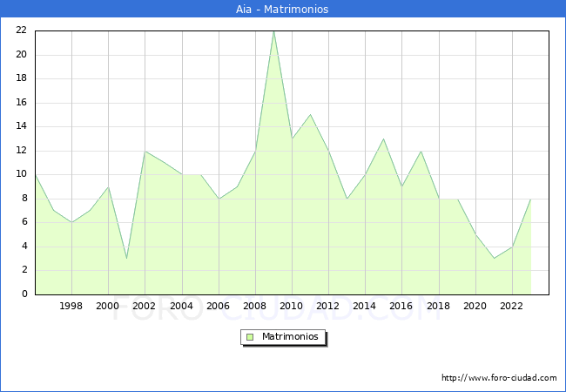Select the 2008 x-axis label
Image resolution: width=566 pixels, height=392 pixels.
tap(255, 306)
